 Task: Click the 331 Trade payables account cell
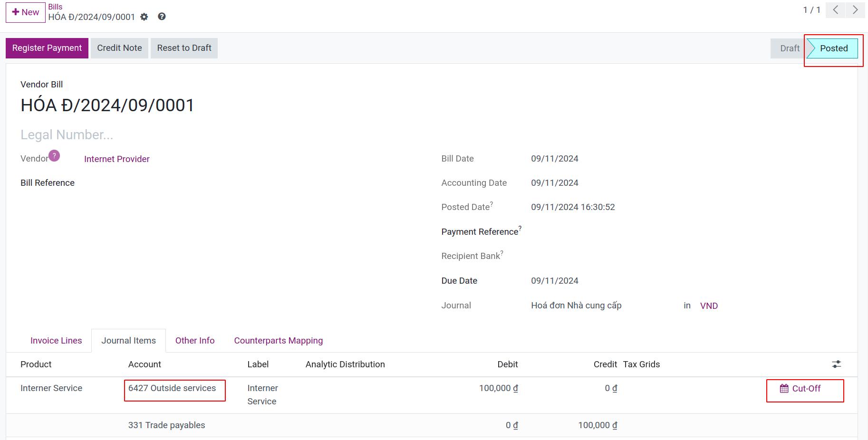pyautogui.click(x=166, y=425)
